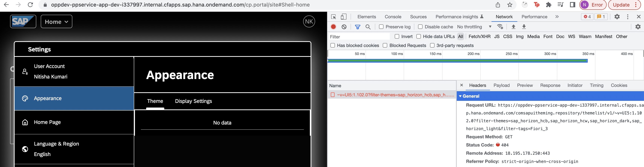
Task: Open network search magnifier icon
Action: coord(368,27)
